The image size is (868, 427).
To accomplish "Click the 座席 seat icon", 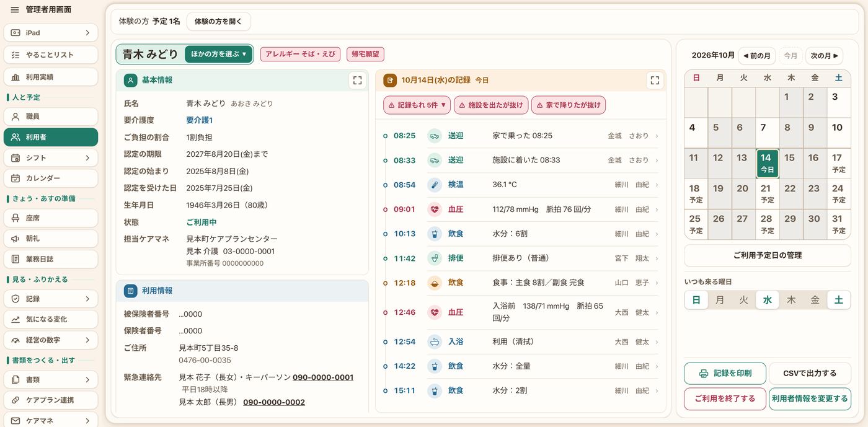I will [15, 218].
